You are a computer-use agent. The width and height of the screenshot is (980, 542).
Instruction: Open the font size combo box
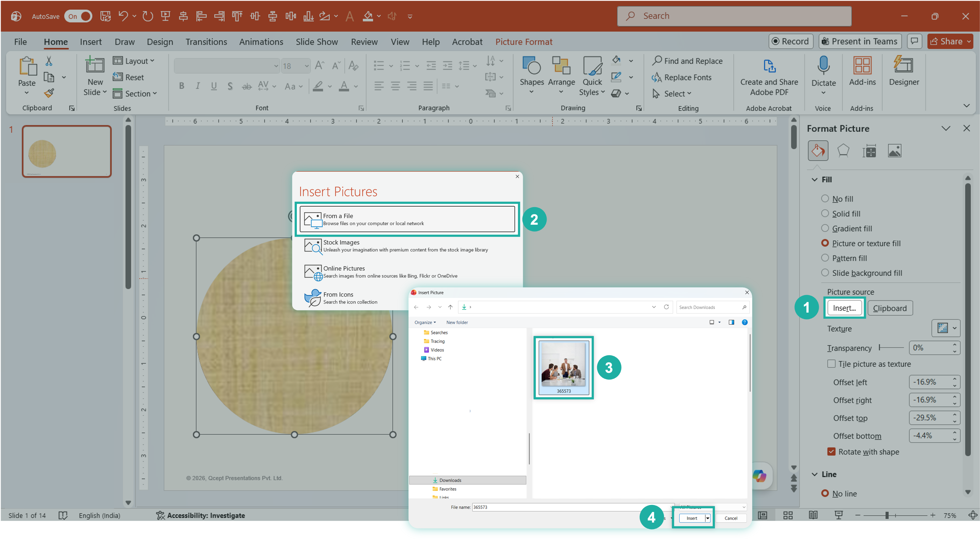(296, 66)
